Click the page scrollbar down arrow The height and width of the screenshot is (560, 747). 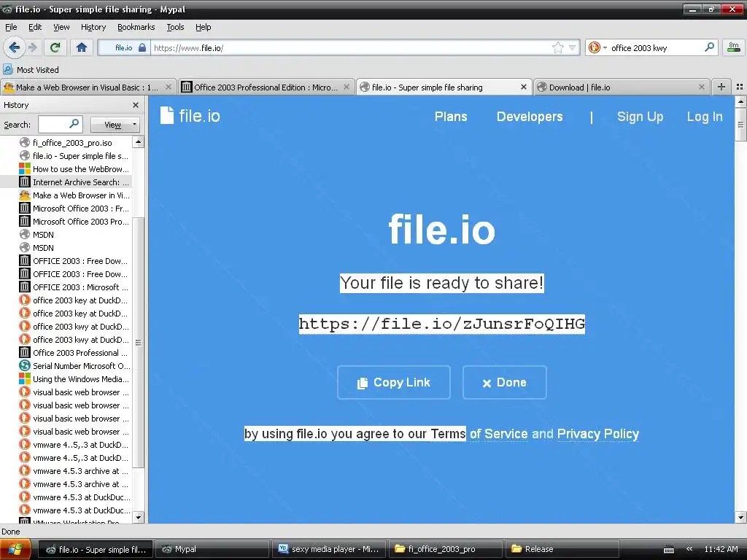pyautogui.click(x=740, y=517)
